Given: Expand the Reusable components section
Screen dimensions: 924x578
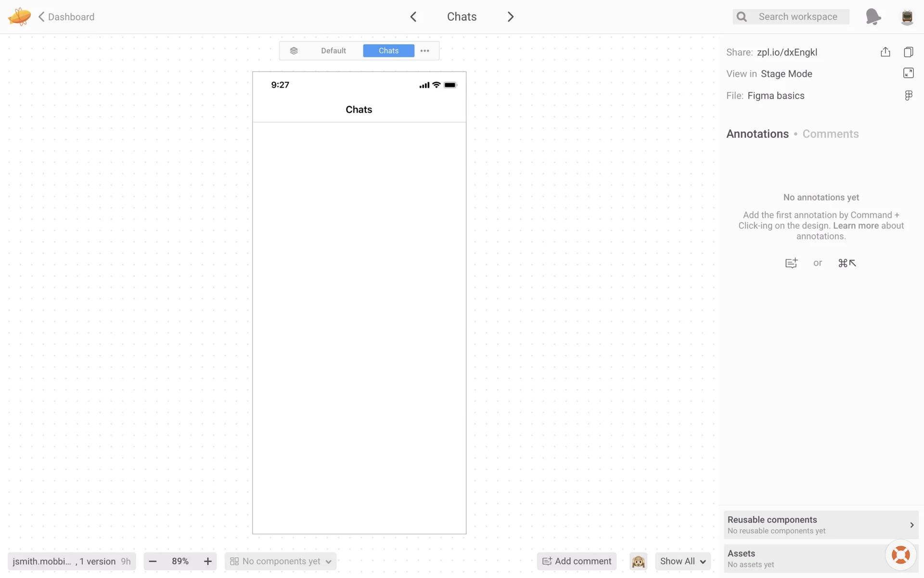Looking at the screenshot, I should tap(821, 525).
